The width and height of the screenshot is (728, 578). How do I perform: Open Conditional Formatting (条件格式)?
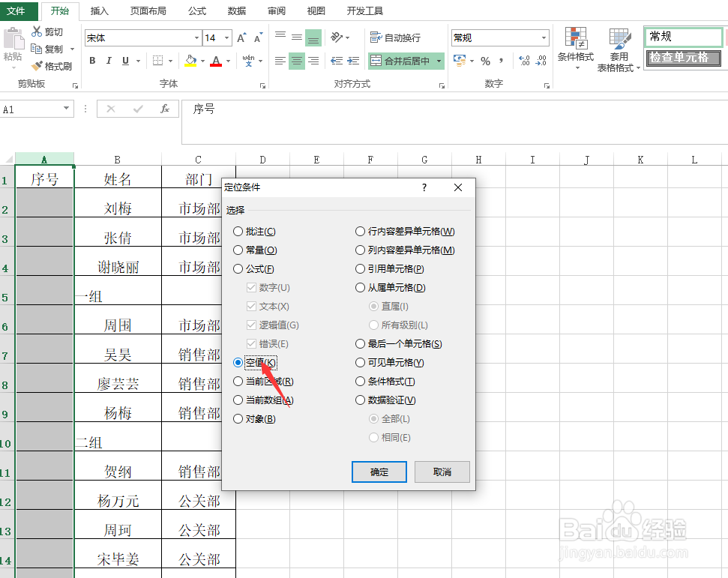tap(576, 49)
